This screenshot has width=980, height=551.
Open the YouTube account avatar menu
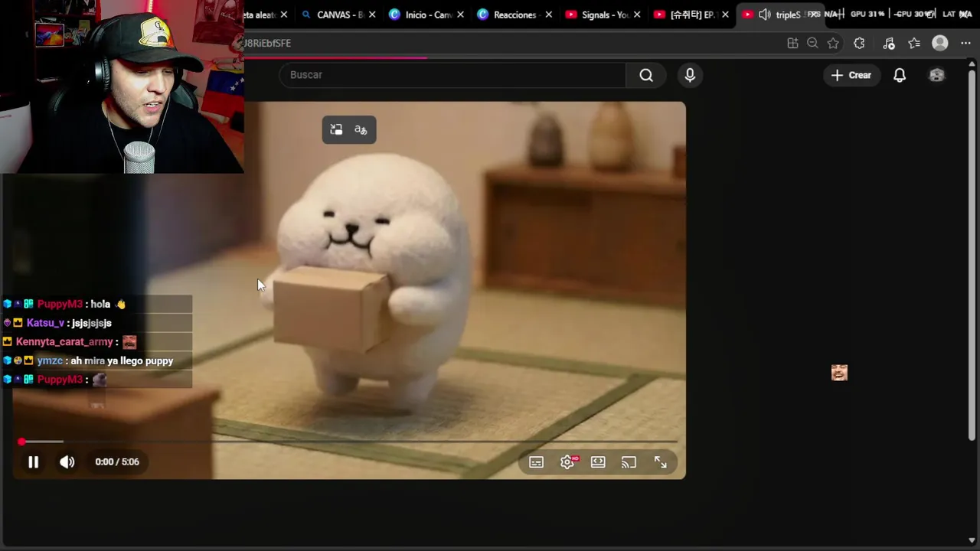pyautogui.click(x=937, y=75)
